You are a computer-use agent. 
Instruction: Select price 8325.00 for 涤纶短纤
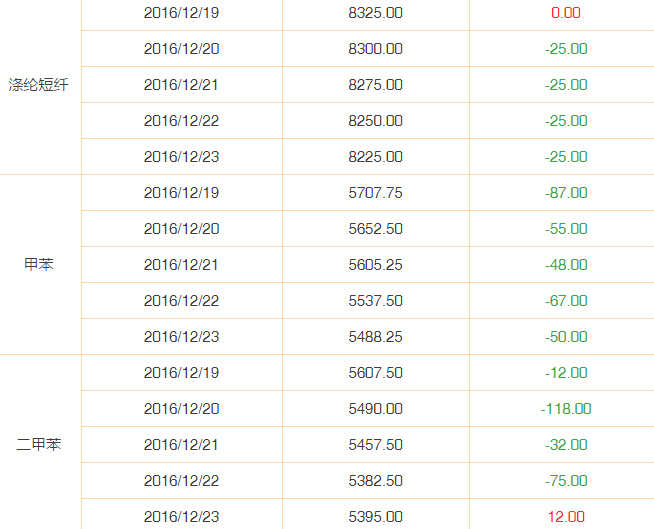coord(375,13)
